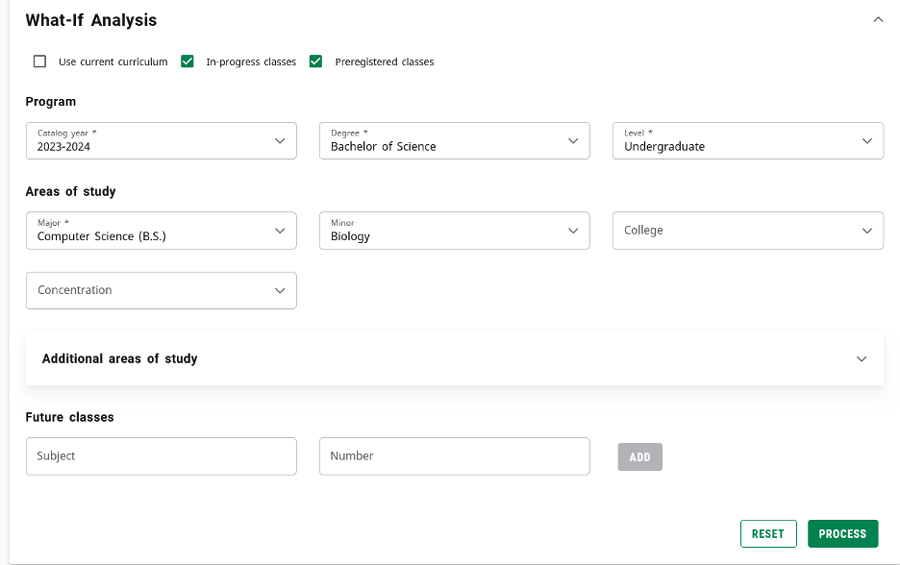Click the Subject input field

click(x=161, y=456)
